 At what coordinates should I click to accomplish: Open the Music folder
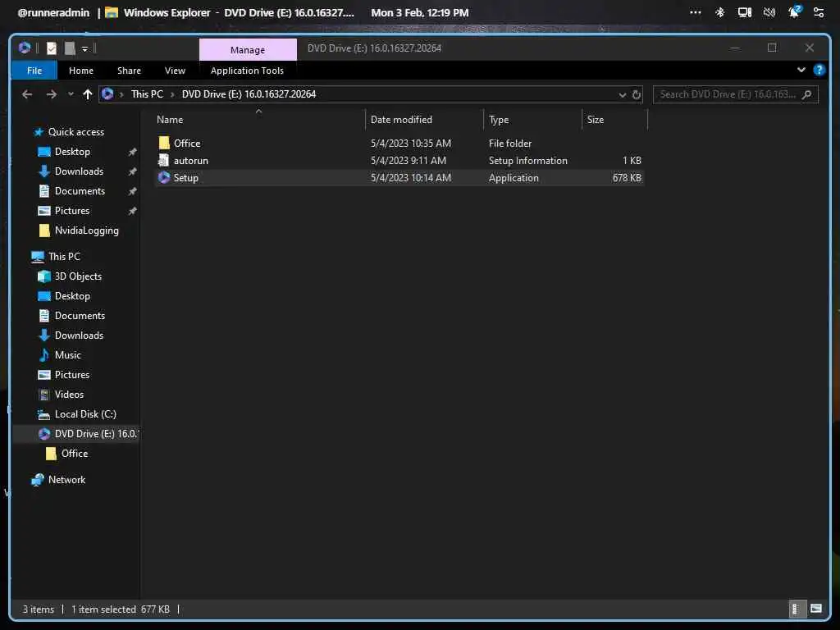[x=67, y=355]
